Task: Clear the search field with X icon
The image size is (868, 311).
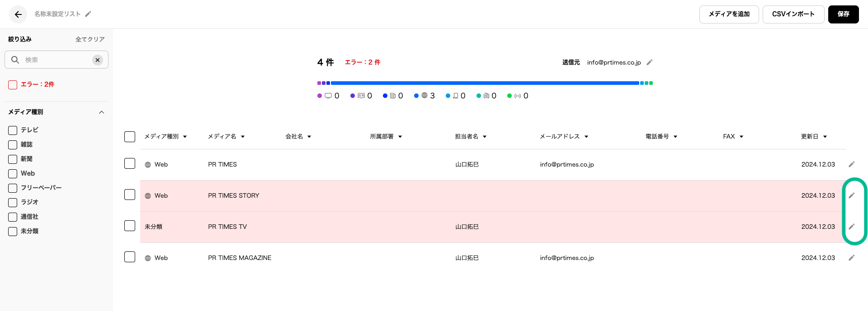Action: 98,60
